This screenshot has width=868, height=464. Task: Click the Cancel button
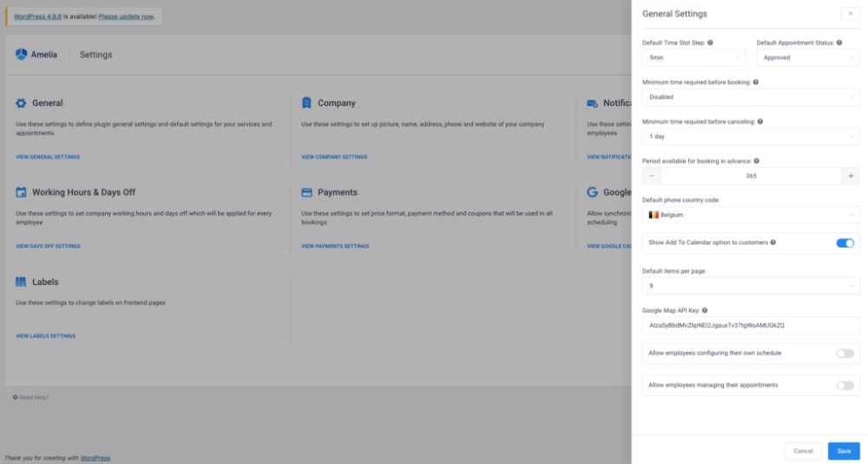[803, 451]
